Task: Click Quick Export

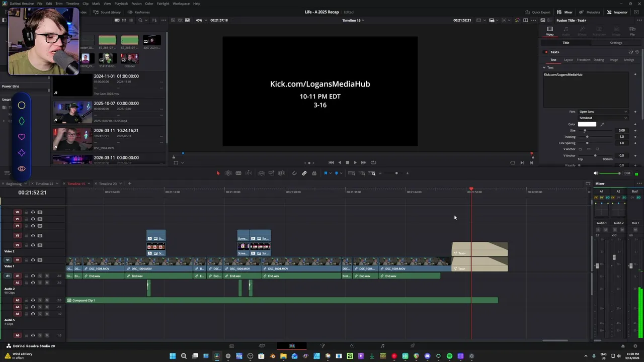Action: point(537,12)
